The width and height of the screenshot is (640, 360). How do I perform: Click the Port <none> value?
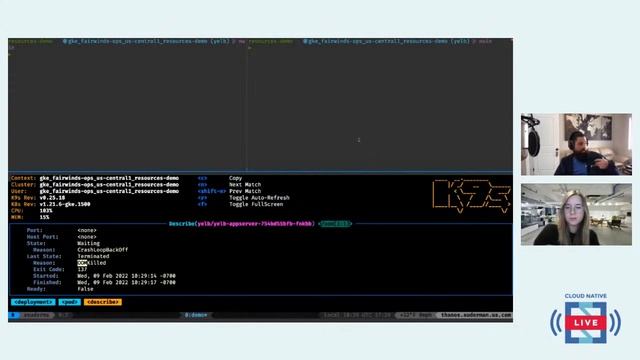[x=87, y=231]
